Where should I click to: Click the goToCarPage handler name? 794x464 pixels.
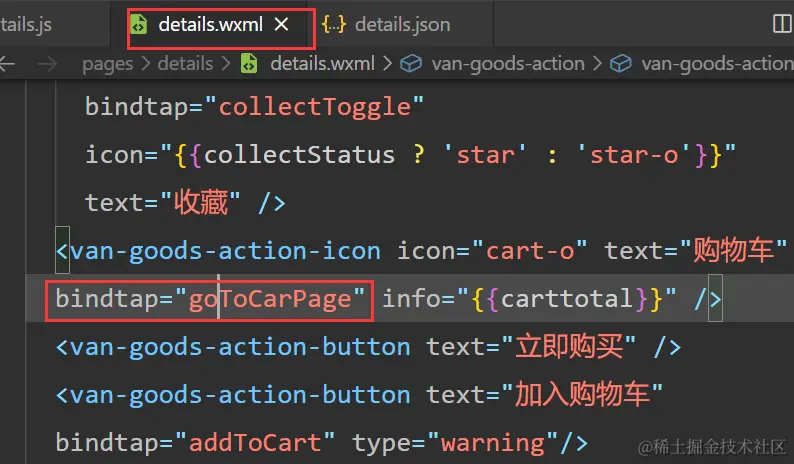(x=270, y=299)
